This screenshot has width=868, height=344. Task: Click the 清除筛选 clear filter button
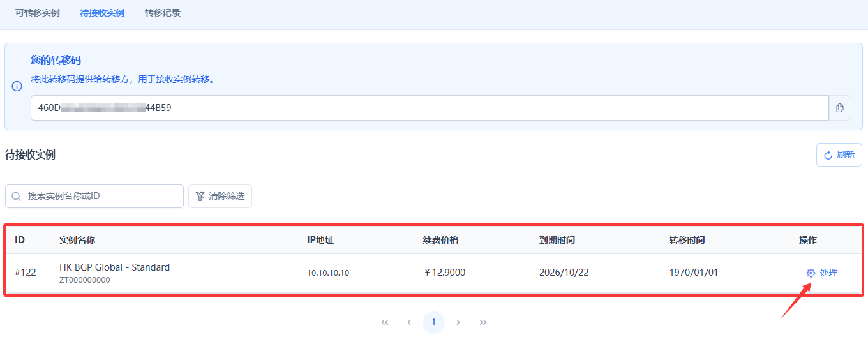[x=220, y=197]
